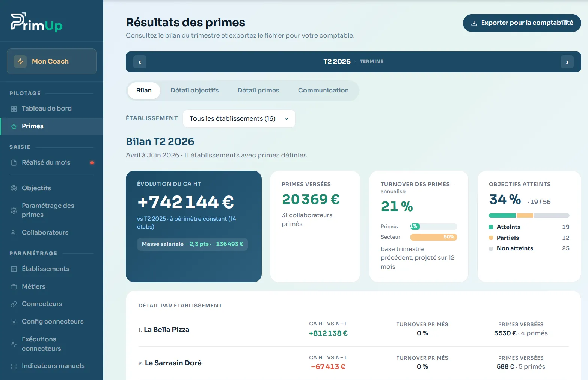Click the grid icon beside Tableau de bord
588x380 pixels.
click(x=14, y=109)
